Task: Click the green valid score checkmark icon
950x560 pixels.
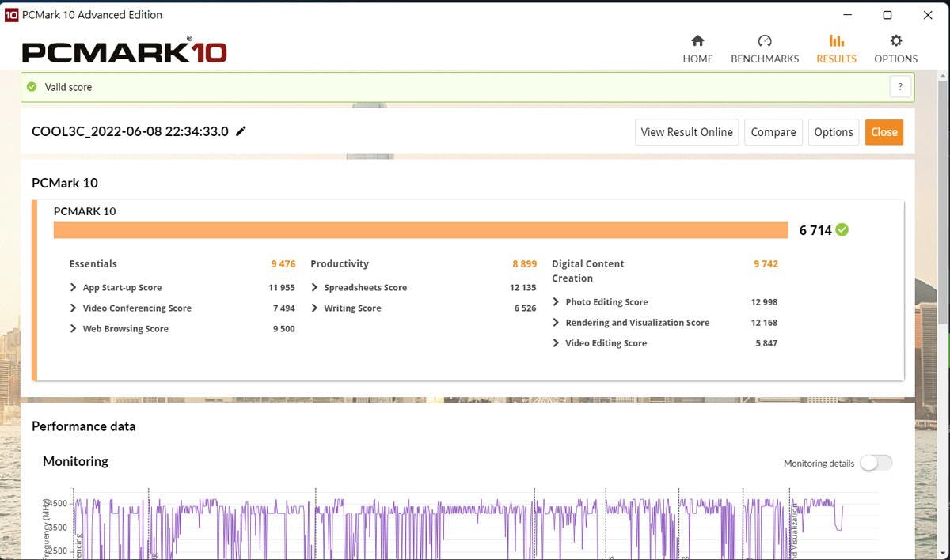Action: click(32, 87)
